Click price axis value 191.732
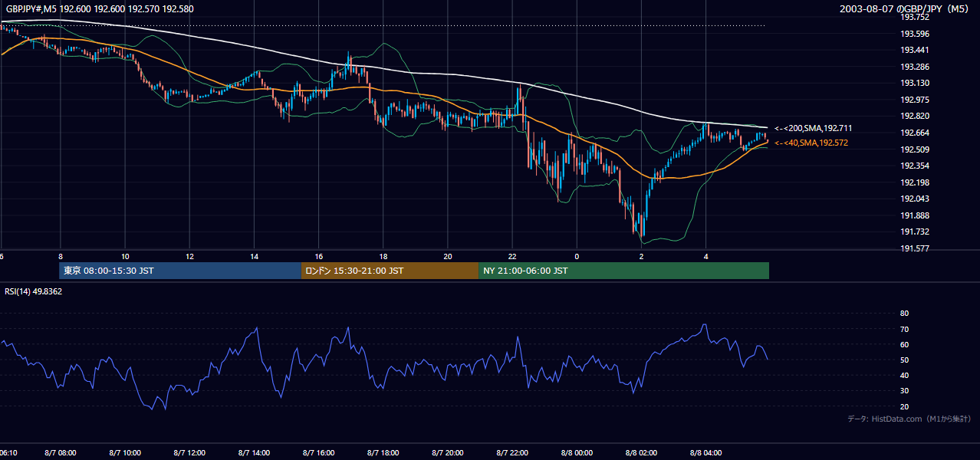980x460 pixels. coord(914,232)
